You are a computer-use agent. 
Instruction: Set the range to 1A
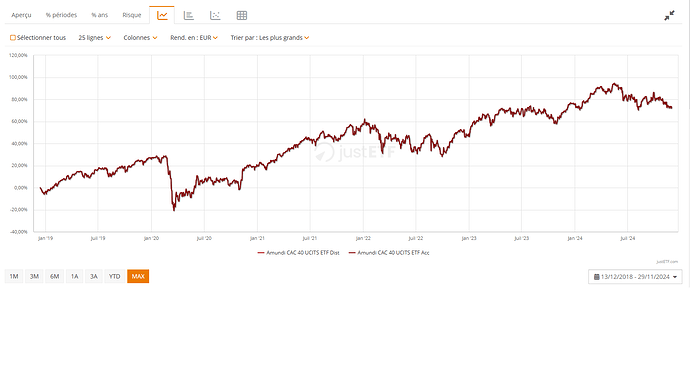click(74, 276)
